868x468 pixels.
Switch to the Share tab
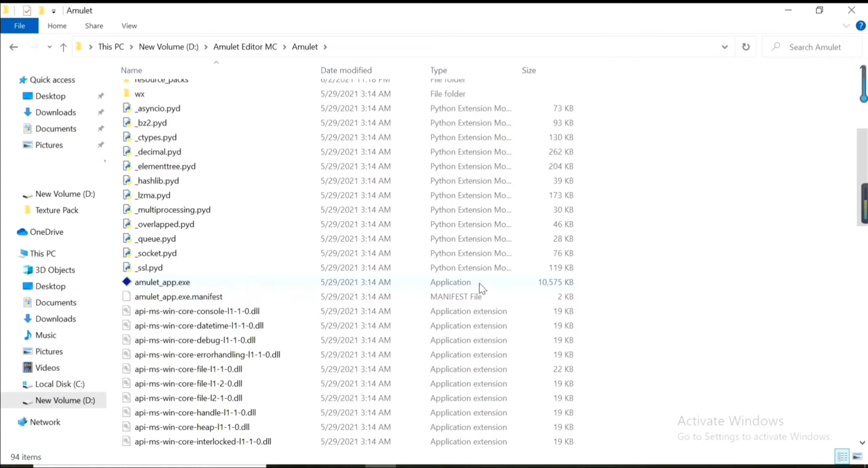point(94,25)
